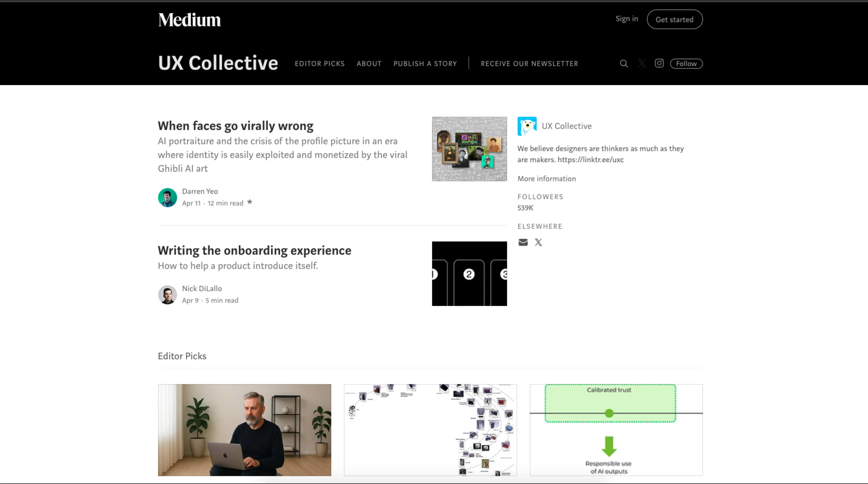Image resolution: width=868 pixels, height=484 pixels.
Task: Click the UX Collective header title
Action: [218, 63]
